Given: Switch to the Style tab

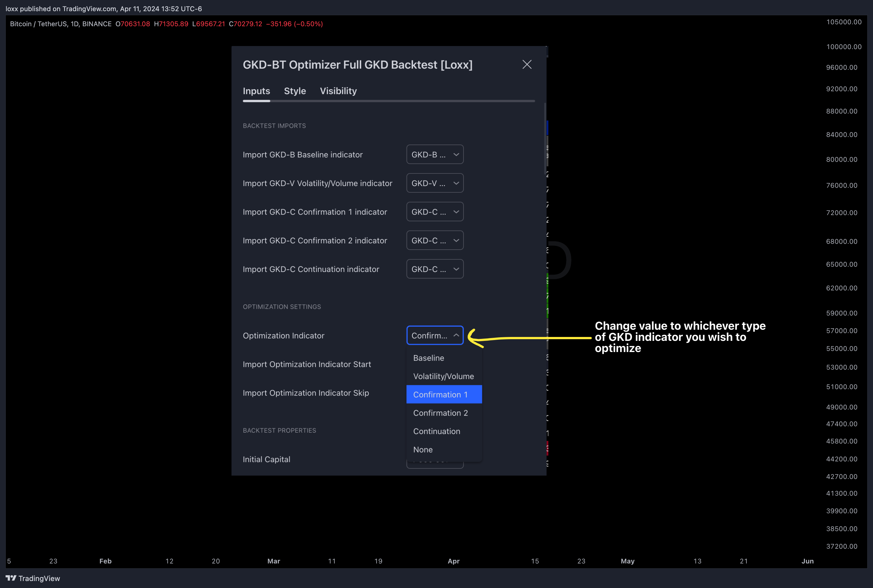Looking at the screenshot, I should pyautogui.click(x=295, y=91).
